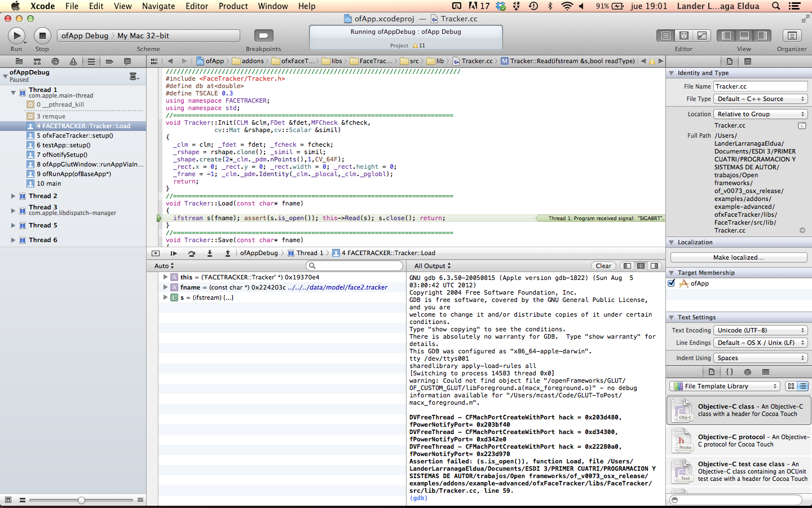
Task: Click the File Name input field
Action: [x=761, y=86]
